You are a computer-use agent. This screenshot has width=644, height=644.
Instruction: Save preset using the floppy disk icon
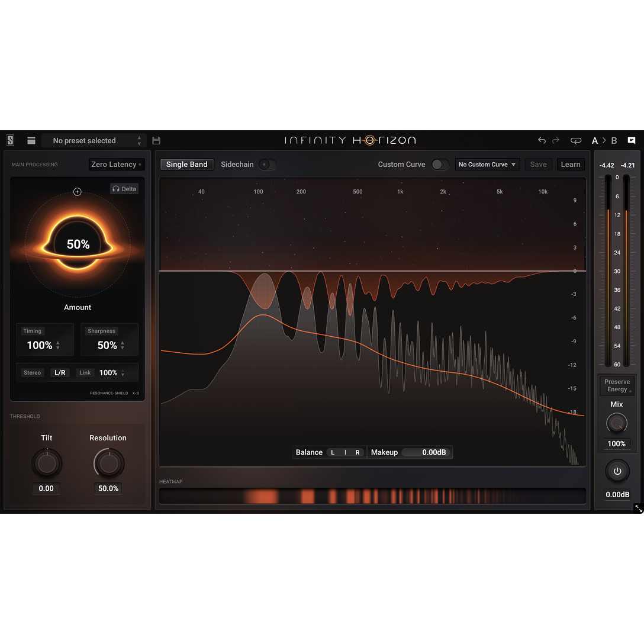[156, 140]
